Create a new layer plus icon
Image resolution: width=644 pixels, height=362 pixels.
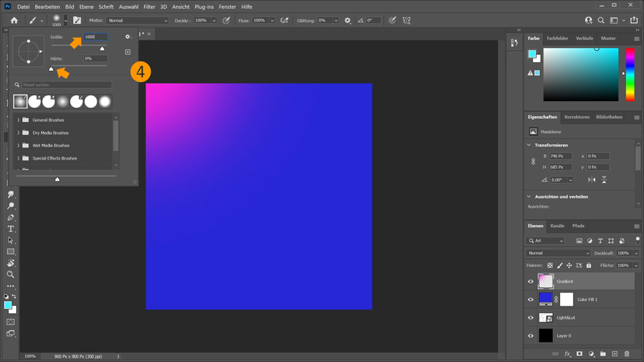point(615,354)
